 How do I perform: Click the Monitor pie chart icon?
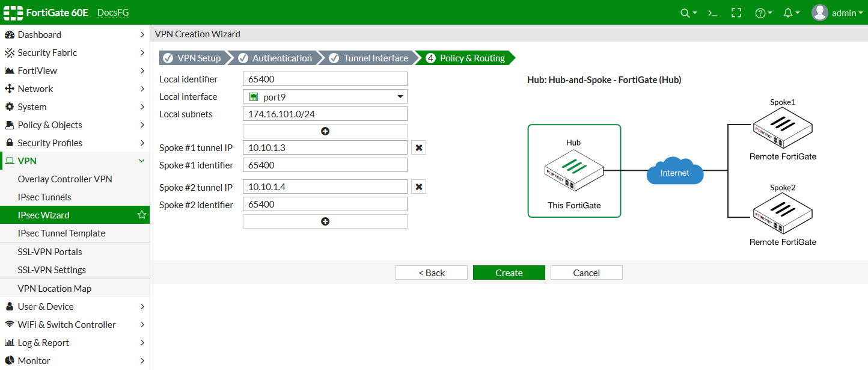pyautogui.click(x=9, y=360)
